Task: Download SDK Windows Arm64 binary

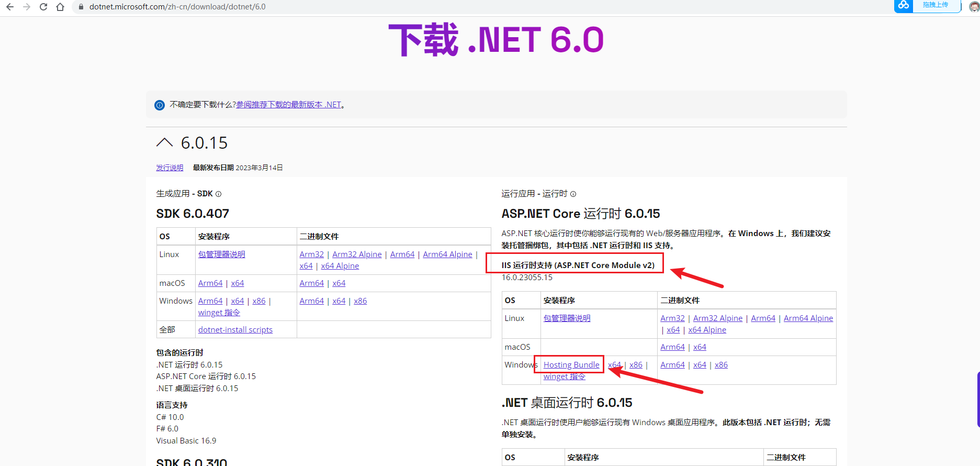Action: tap(312, 301)
